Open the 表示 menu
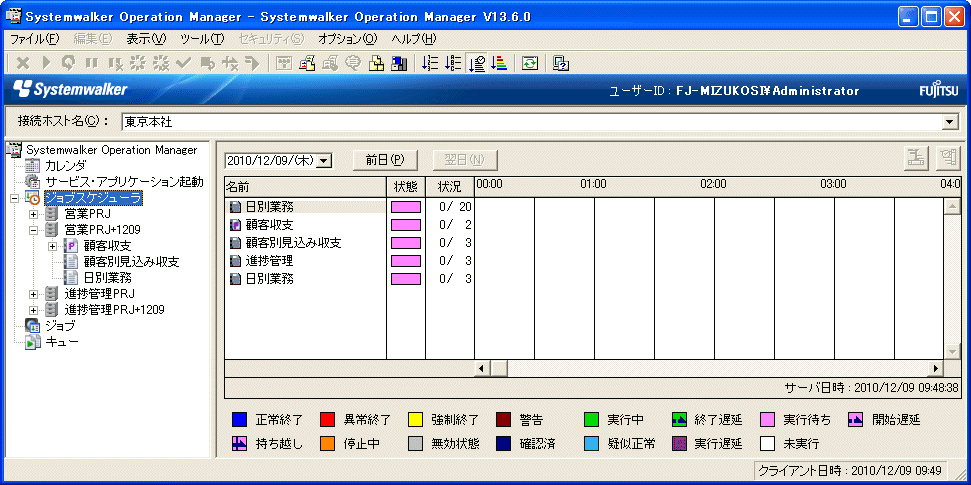 (146, 38)
